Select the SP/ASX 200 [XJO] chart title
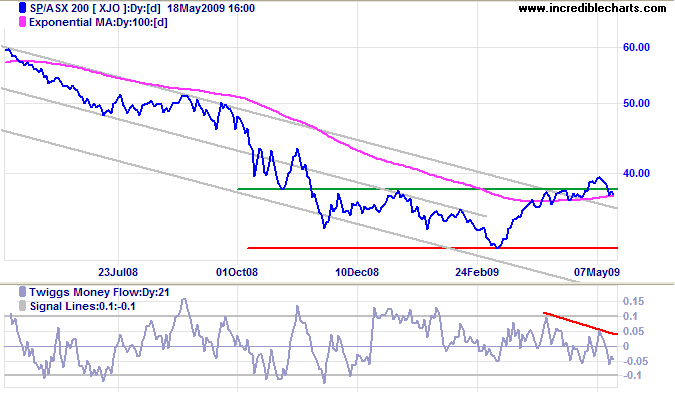The image size is (675, 395). point(142,8)
